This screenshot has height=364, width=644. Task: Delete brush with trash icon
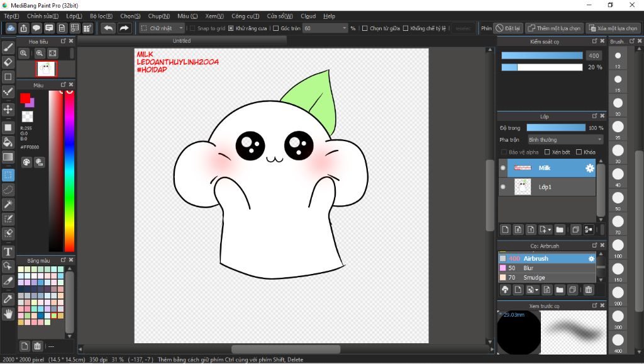589,290
